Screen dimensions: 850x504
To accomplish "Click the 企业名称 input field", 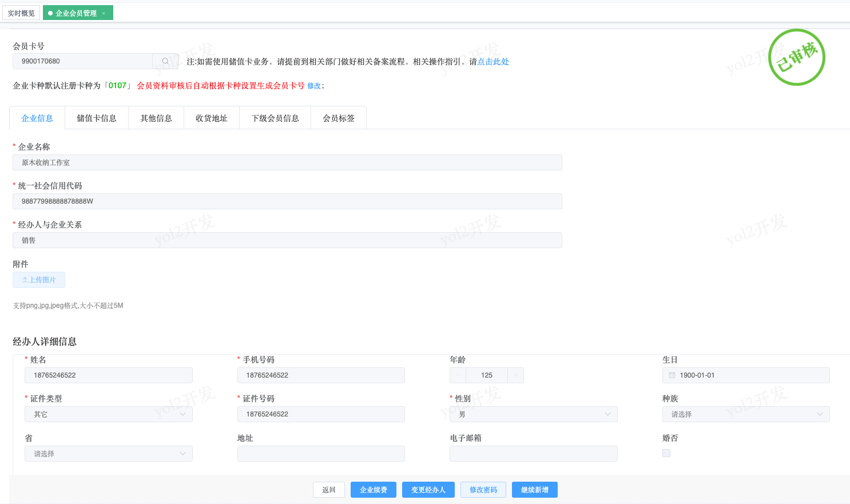I will tap(287, 162).
